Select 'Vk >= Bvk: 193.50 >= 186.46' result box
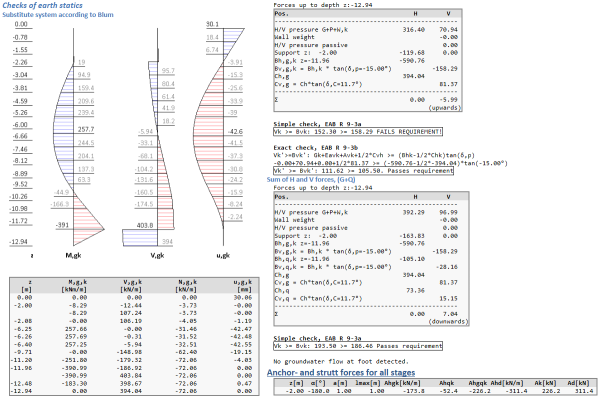The width and height of the screenshot is (600, 399). coord(358,346)
